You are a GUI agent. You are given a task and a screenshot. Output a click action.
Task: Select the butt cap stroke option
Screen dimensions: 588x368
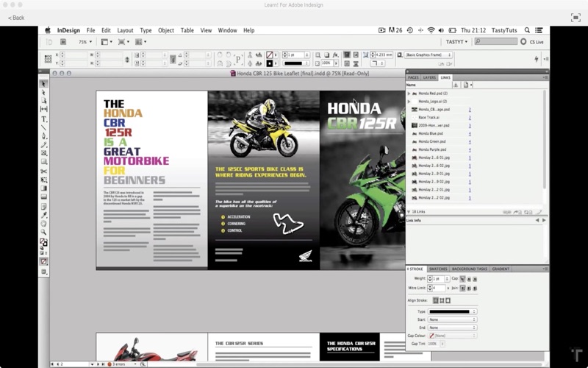[462, 279]
